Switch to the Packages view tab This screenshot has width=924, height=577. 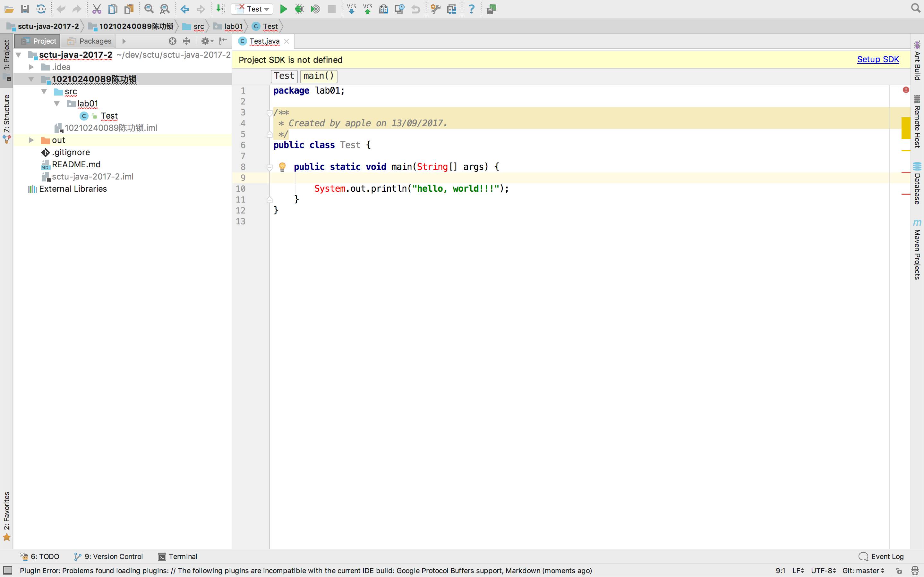click(x=89, y=41)
